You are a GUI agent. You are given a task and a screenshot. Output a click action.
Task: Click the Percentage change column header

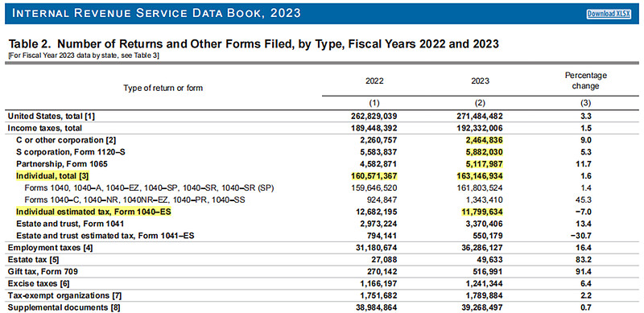(x=586, y=81)
